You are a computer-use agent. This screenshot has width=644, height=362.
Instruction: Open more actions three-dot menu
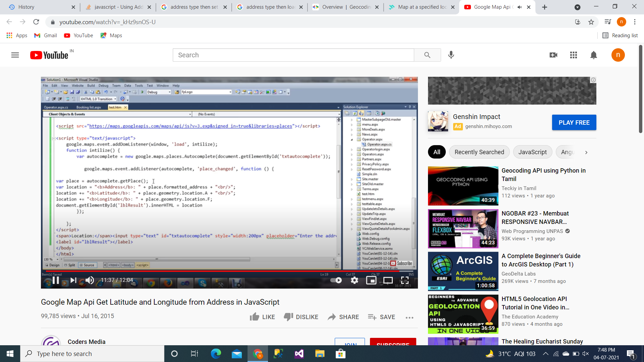click(x=409, y=317)
